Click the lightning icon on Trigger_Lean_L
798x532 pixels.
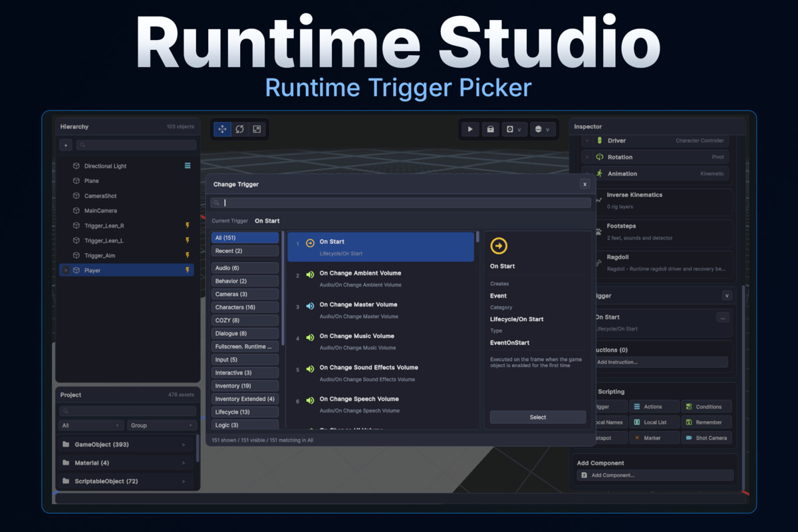188,240
